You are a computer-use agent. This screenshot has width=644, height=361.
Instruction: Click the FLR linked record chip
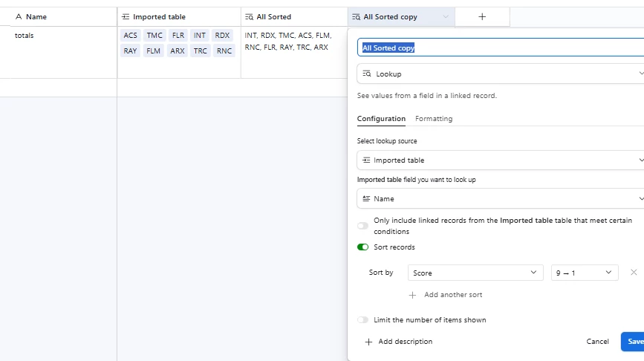click(178, 36)
